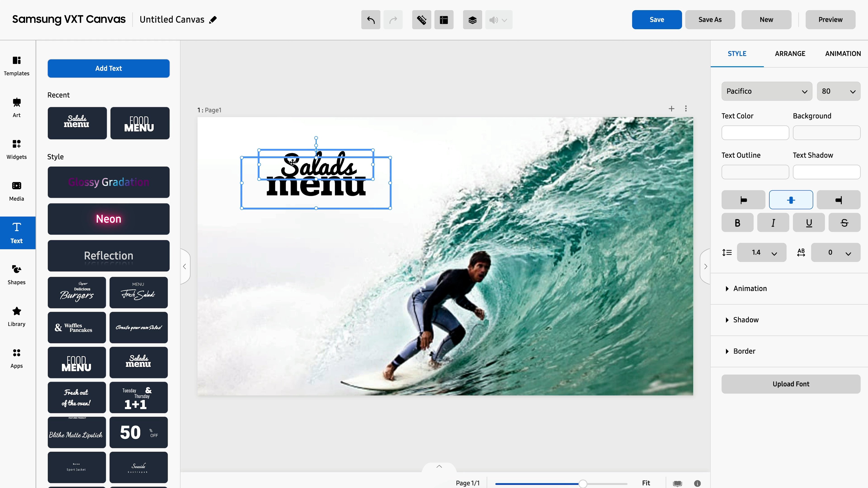868x488 pixels.
Task: Click the undo arrow icon
Action: 371,20
